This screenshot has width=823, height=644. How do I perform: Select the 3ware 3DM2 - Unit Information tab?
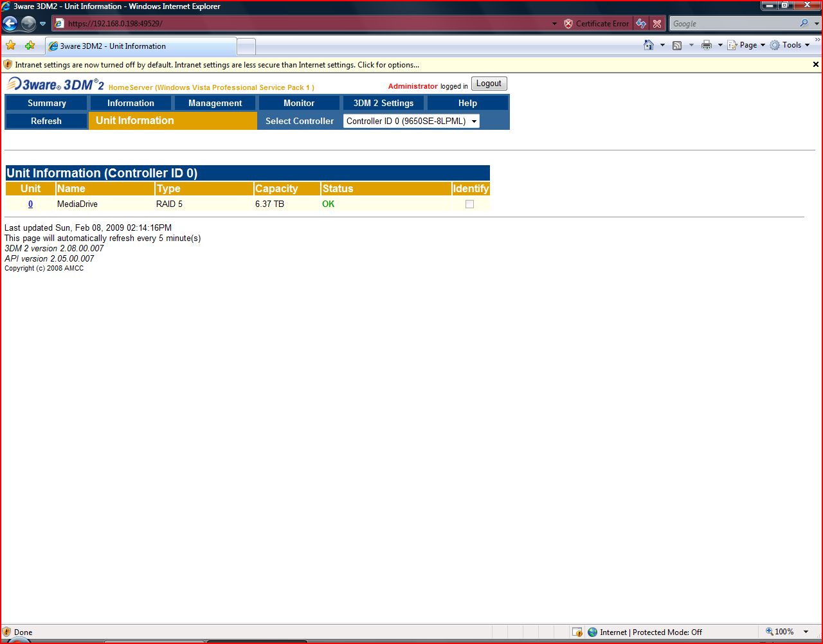pos(141,46)
